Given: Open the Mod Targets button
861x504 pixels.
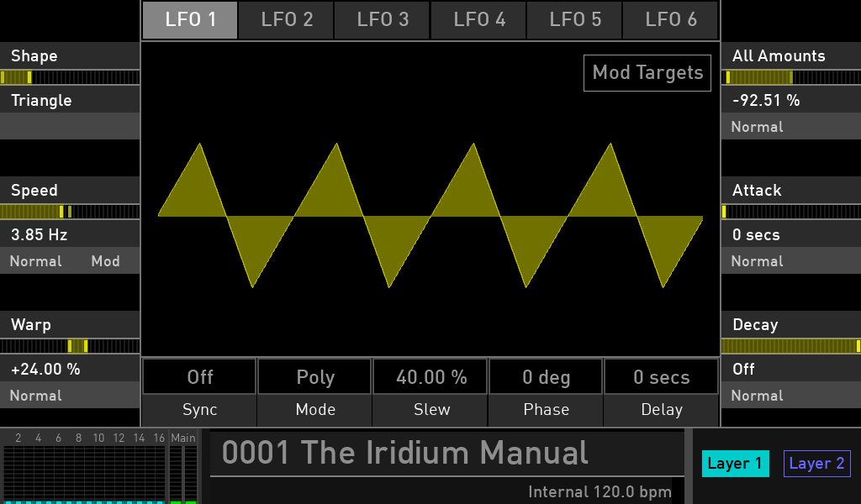Looking at the screenshot, I should tap(647, 73).
